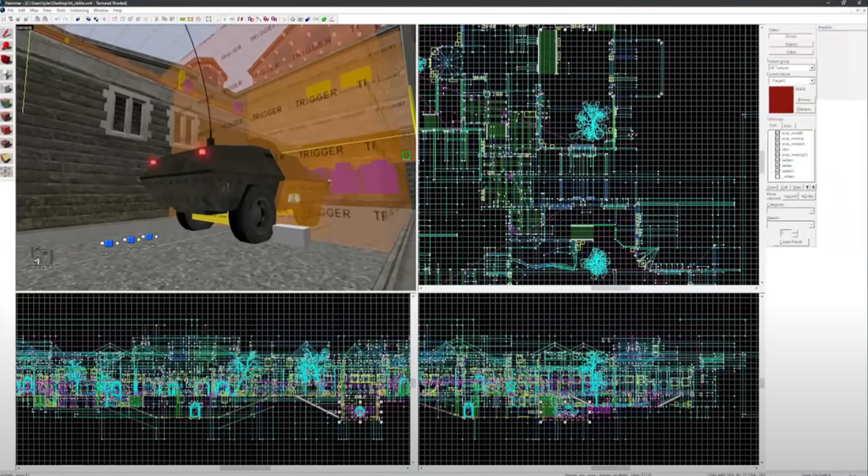Uncheck the first VisGroup checkbox in list
Viewport: 868px width, 476px height.
[777, 134]
